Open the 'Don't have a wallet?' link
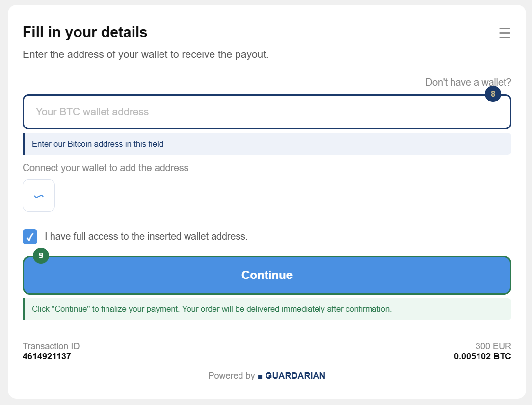Screen dimensions: 532x405 coord(468,82)
